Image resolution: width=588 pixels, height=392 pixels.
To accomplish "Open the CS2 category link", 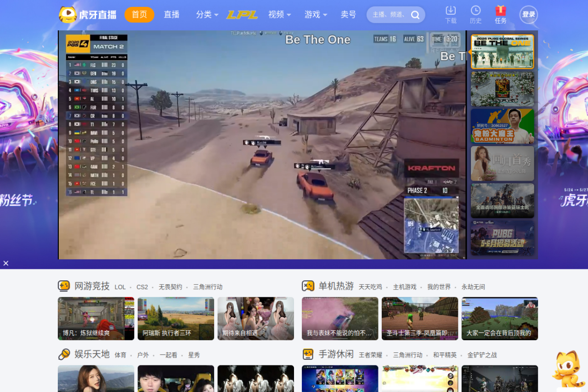I will [142, 287].
